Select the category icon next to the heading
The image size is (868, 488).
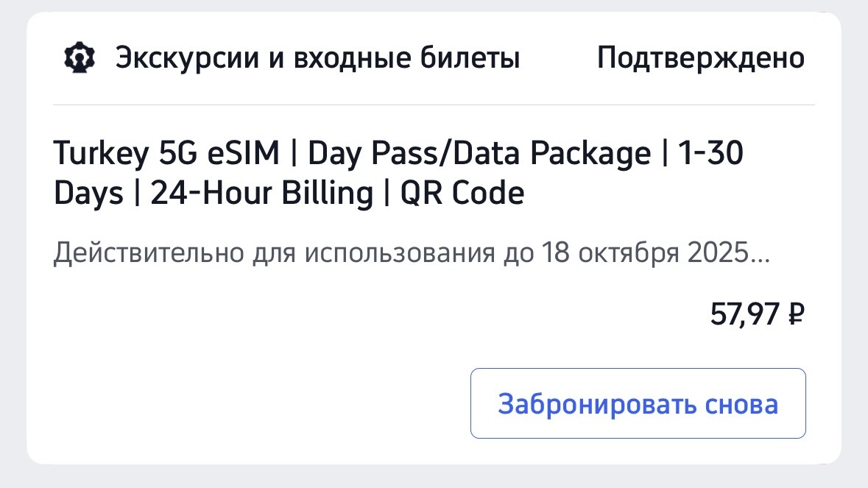(80, 56)
